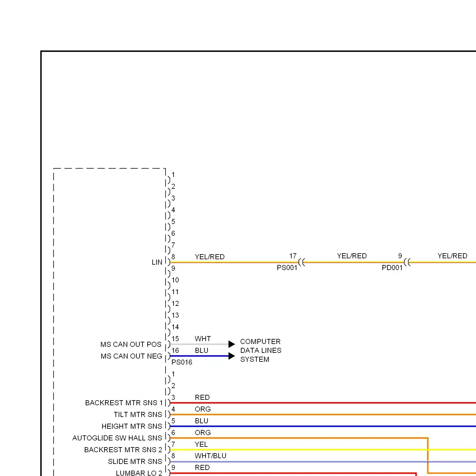Select the TILT MTR SNS label
476x476 pixels.
(x=138, y=414)
